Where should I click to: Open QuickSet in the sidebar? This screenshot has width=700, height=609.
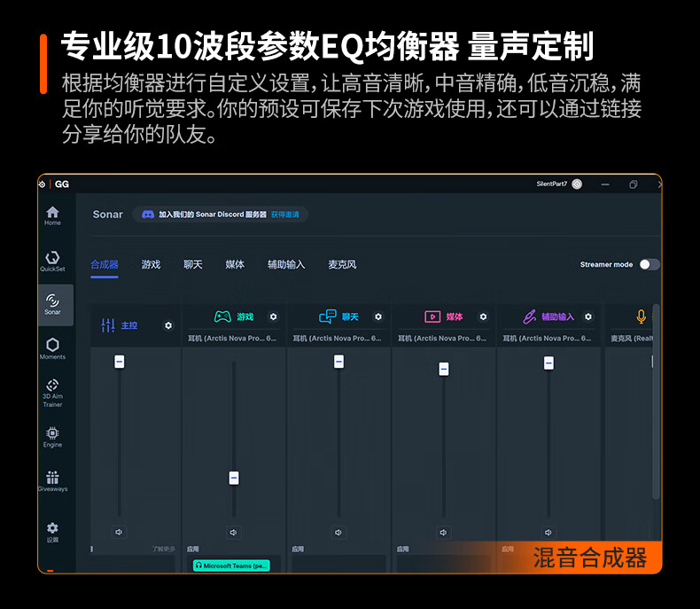point(52,260)
